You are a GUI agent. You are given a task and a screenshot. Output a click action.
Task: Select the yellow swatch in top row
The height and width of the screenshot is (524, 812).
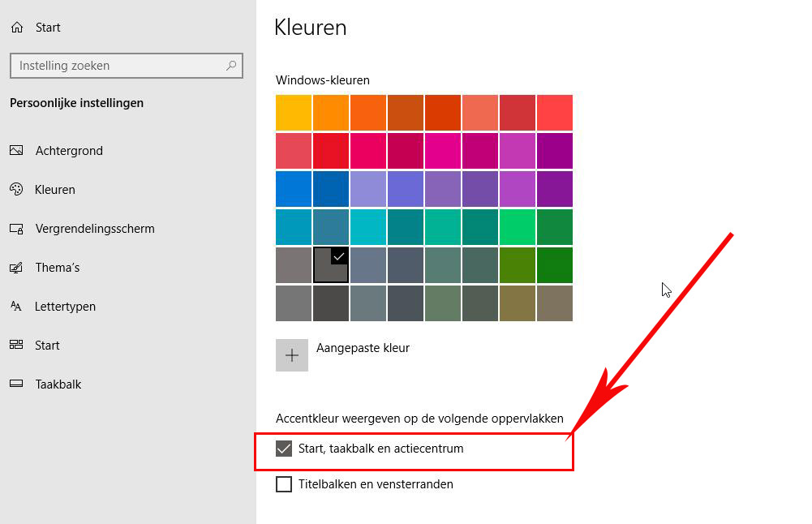point(294,113)
